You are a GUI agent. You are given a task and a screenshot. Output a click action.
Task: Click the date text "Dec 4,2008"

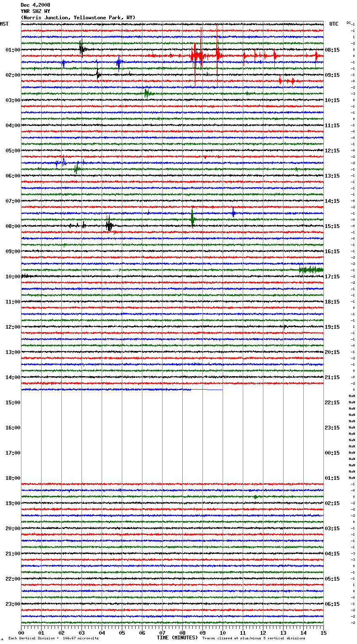(x=35, y=5)
